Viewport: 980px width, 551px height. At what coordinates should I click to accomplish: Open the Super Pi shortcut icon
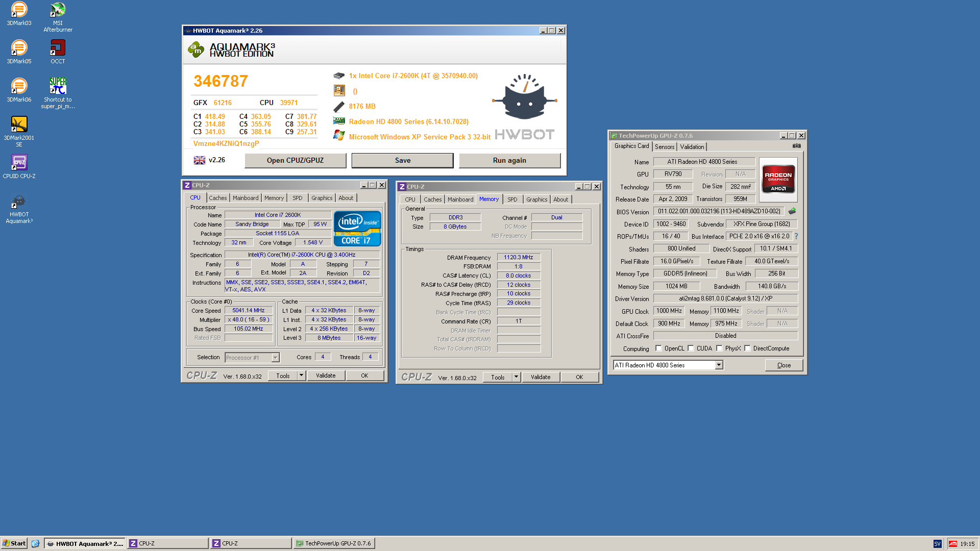point(58,93)
